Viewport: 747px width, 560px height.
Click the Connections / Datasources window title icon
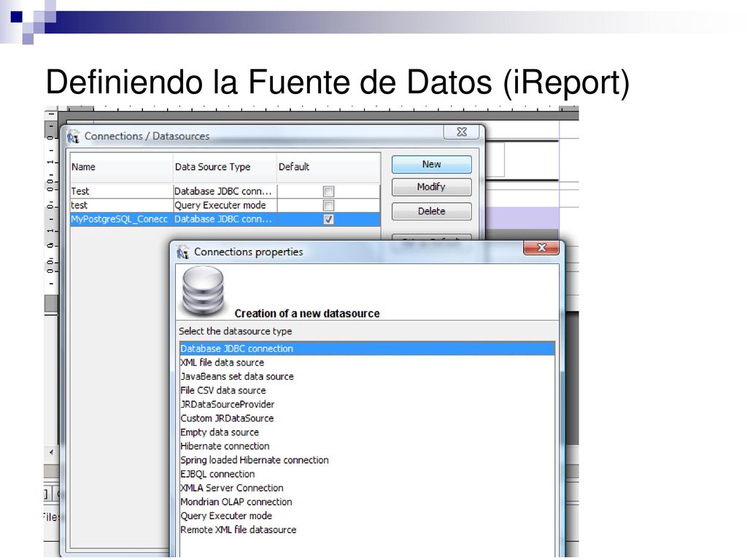[73, 136]
